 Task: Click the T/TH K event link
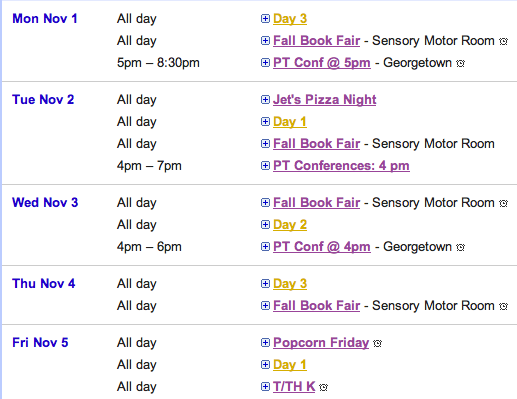coord(294,387)
